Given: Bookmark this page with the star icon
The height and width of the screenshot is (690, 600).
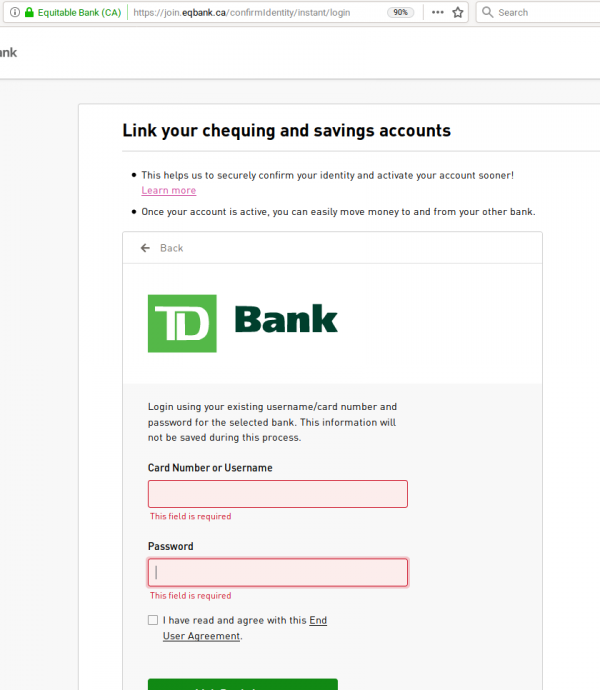Looking at the screenshot, I should click(x=458, y=13).
